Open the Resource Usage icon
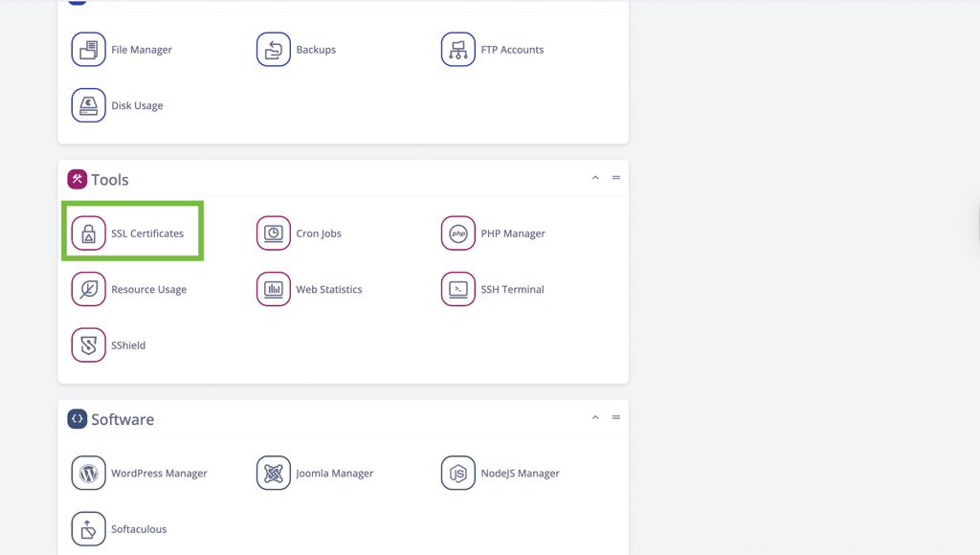Image resolution: width=980 pixels, height=555 pixels. click(88, 289)
